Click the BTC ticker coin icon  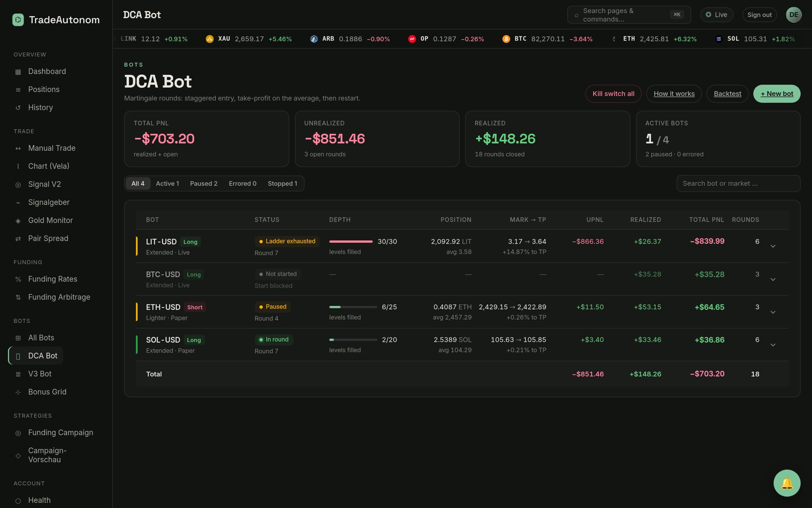tap(506, 39)
